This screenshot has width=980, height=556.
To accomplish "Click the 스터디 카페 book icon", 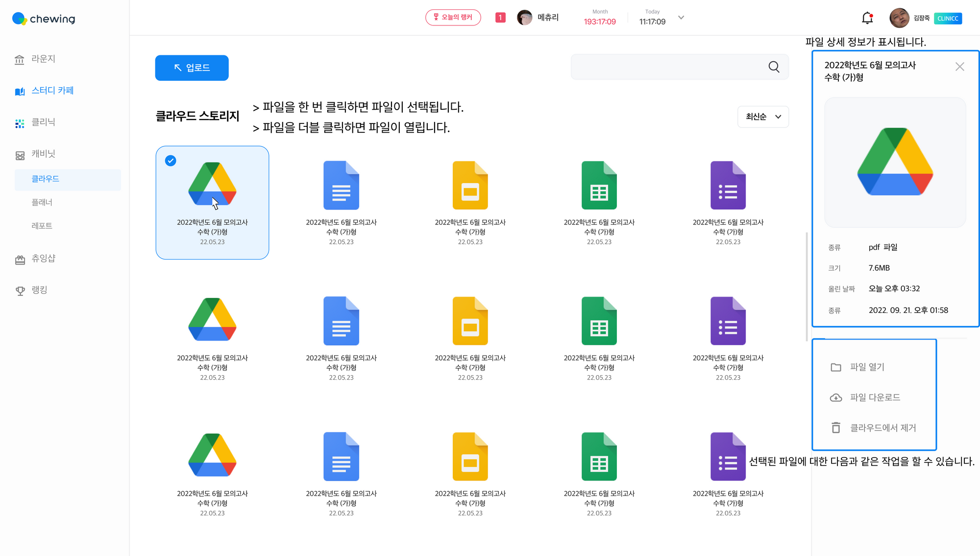I will click(x=20, y=91).
